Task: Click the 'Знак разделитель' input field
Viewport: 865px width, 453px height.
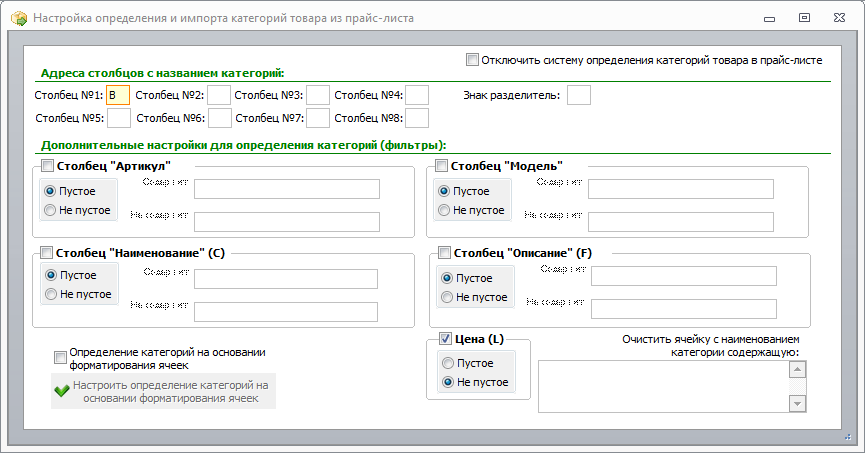Action: click(579, 95)
